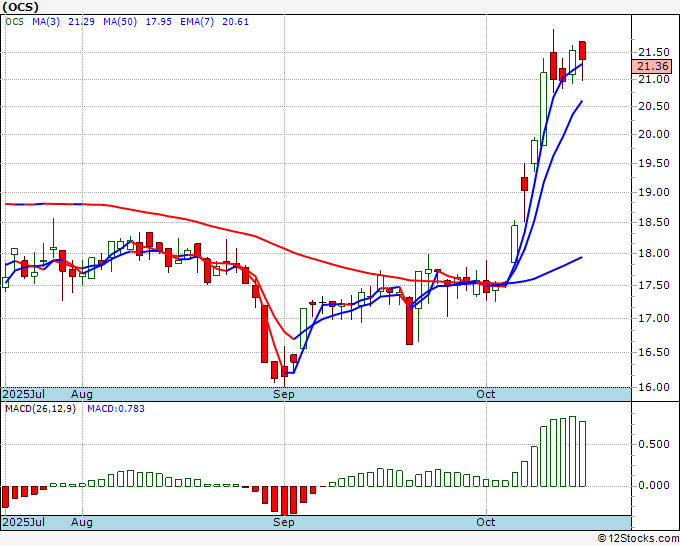
Task: Click the latest red candlestick near 21.50
Action: pos(582,51)
